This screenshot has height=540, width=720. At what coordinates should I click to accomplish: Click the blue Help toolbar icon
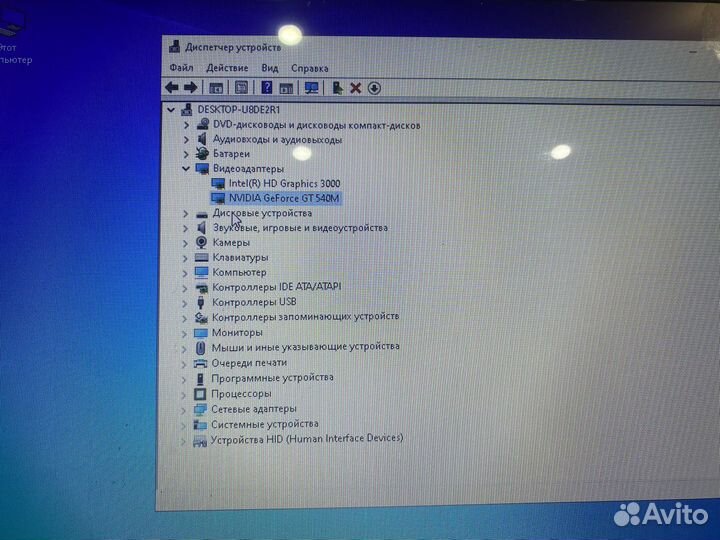pos(267,87)
